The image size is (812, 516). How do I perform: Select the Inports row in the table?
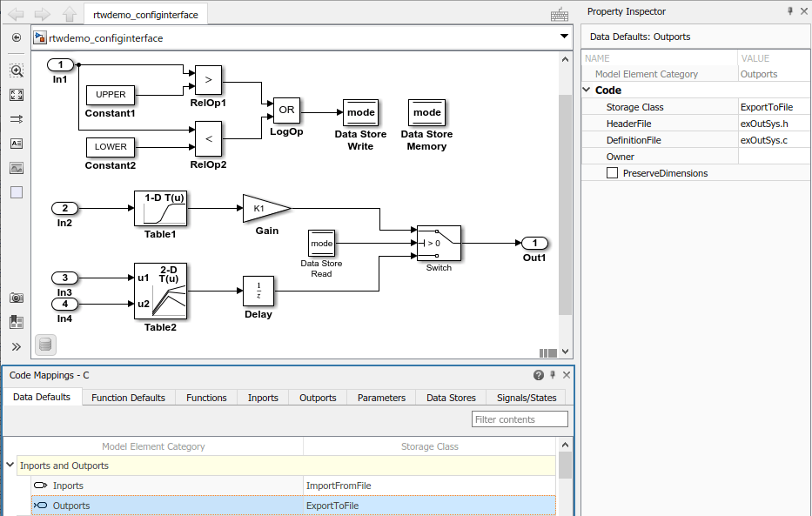293,486
